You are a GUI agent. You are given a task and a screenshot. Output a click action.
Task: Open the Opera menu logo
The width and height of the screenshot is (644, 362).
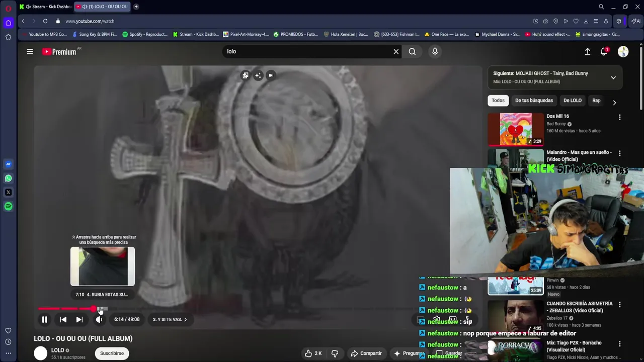tap(8, 8)
